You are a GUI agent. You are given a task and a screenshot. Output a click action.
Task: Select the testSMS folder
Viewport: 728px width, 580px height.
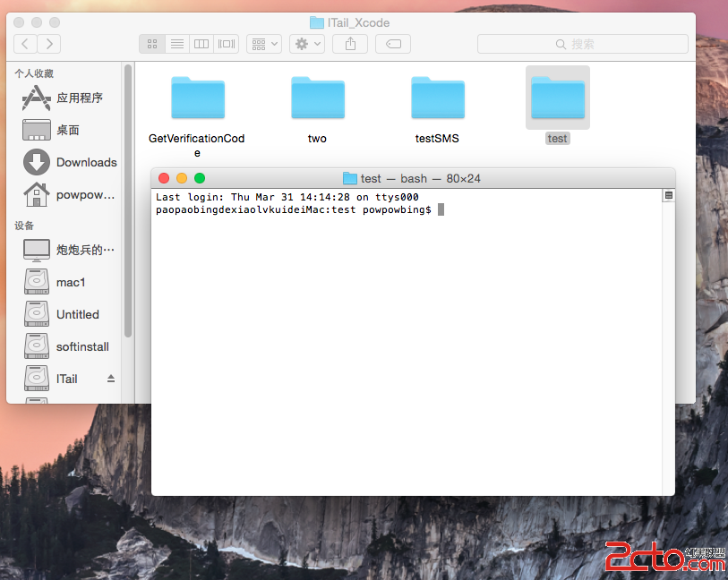tap(437, 98)
